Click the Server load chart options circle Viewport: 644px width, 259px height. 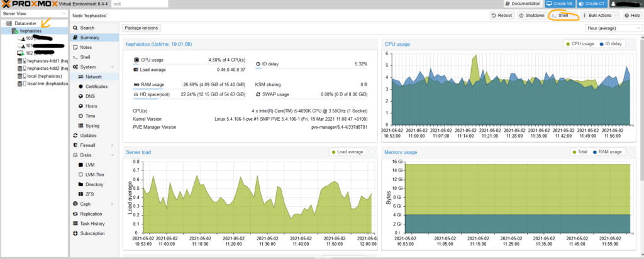coord(372,152)
